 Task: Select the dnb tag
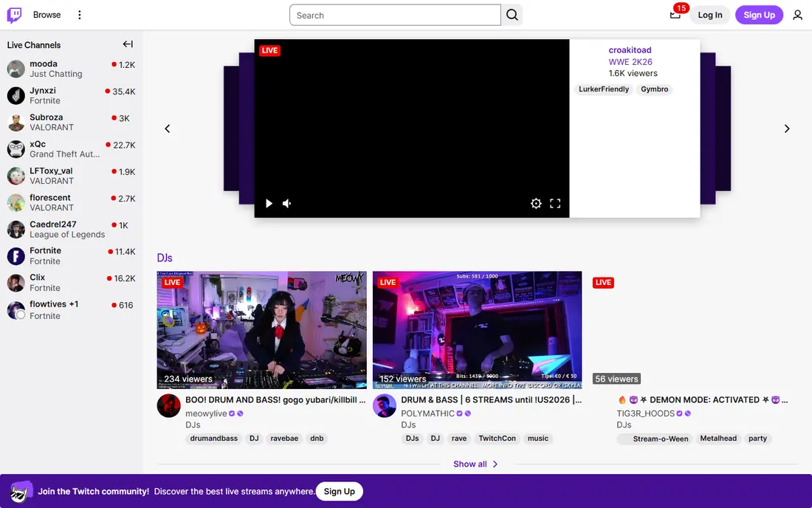pyautogui.click(x=317, y=438)
